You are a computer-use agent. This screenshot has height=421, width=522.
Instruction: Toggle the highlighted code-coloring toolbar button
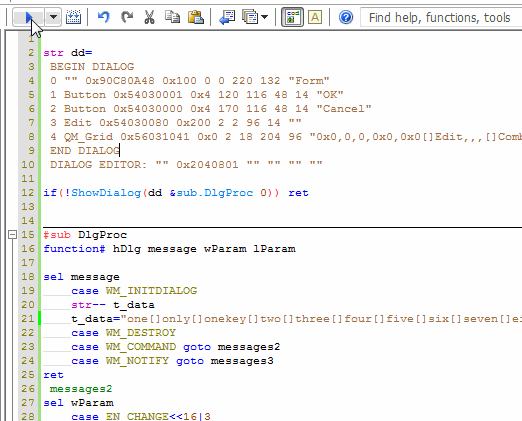pyautogui.click(x=292, y=17)
